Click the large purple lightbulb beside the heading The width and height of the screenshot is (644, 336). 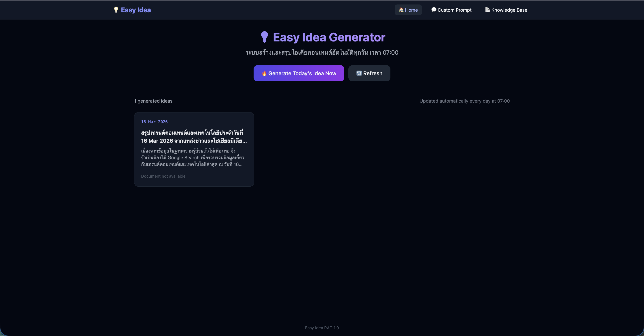265,37
